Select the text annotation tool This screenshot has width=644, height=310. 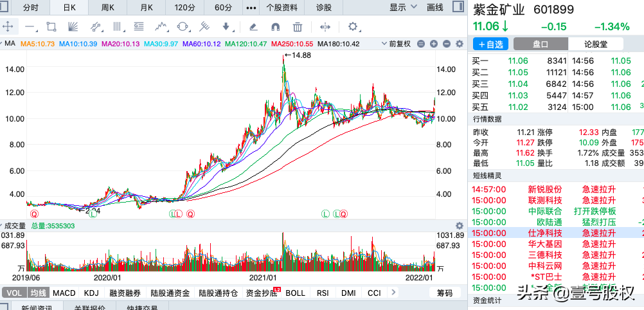[x=139, y=27]
